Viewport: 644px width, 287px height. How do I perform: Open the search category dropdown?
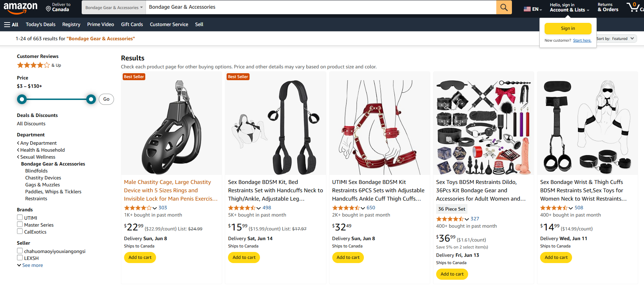tap(113, 7)
